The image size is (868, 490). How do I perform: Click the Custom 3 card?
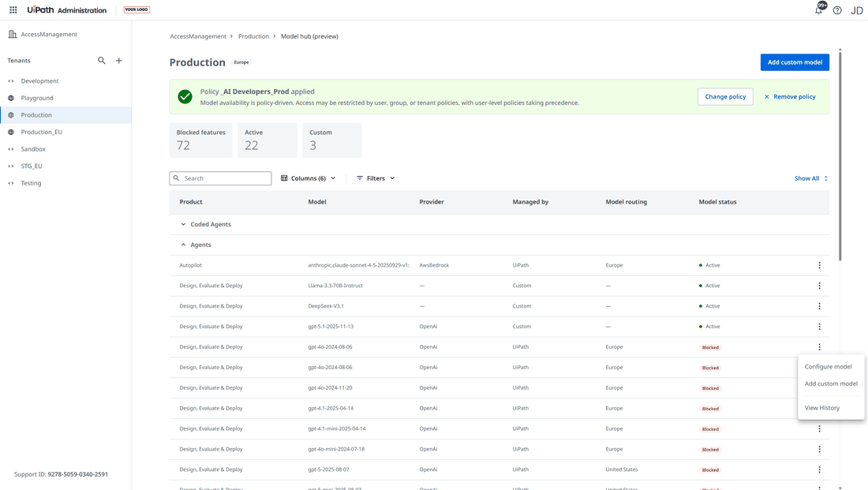[x=331, y=140]
